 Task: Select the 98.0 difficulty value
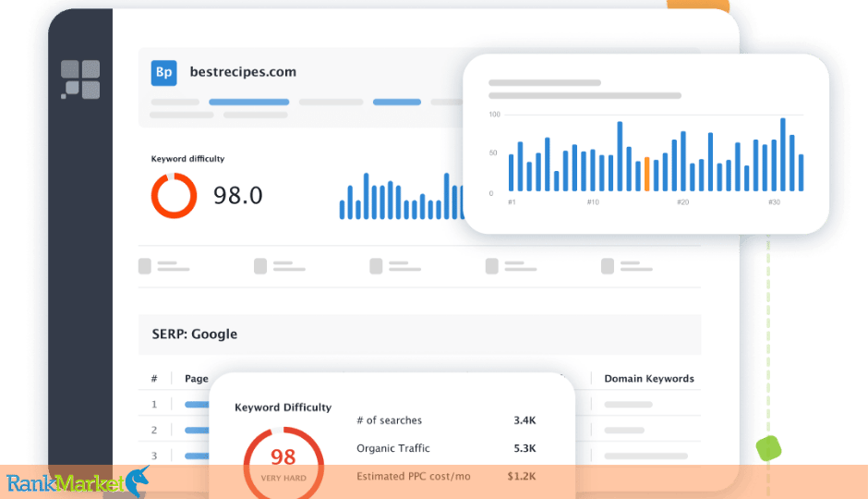(238, 196)
